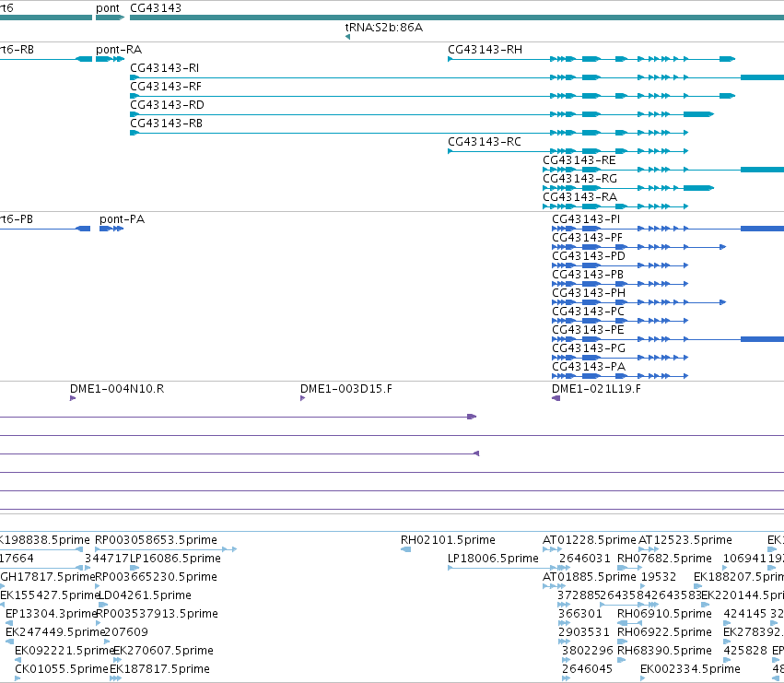Select the CG43143-RI transcript label
This screenshot has width=784, height=683.
point(165,68)
